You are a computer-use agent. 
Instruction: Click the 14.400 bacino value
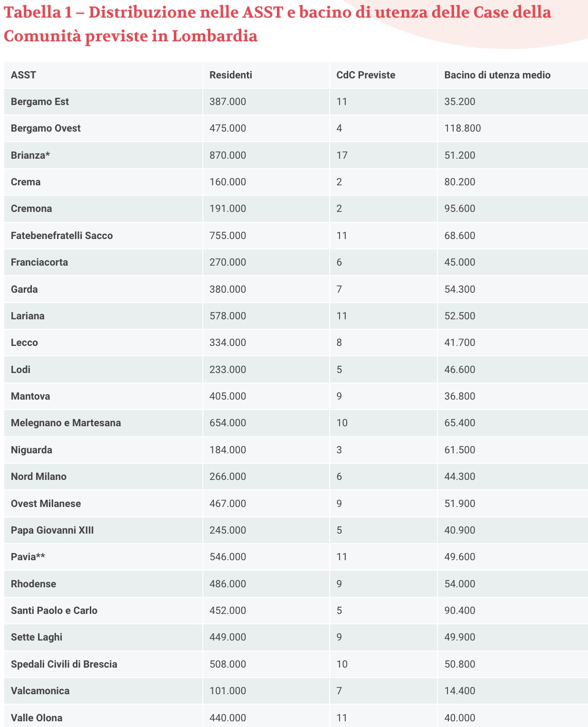pyautogui.click(x=460, y=691)
